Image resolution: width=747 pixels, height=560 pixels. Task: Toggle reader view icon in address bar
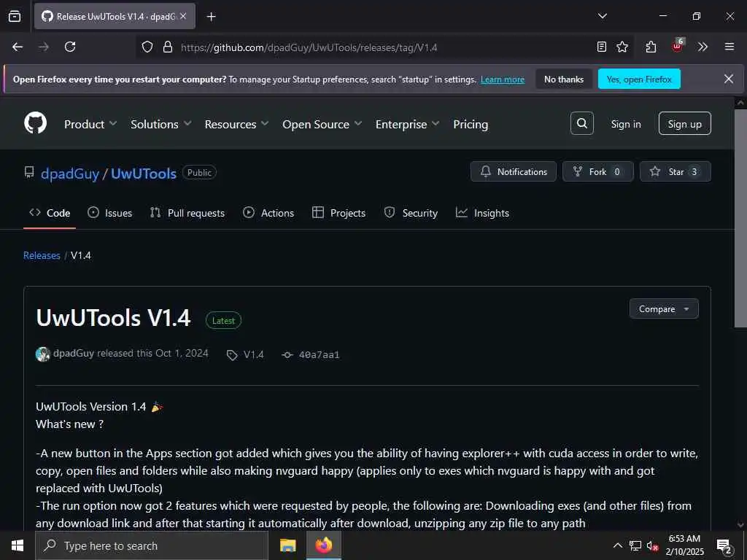click(x=602, y=47)
